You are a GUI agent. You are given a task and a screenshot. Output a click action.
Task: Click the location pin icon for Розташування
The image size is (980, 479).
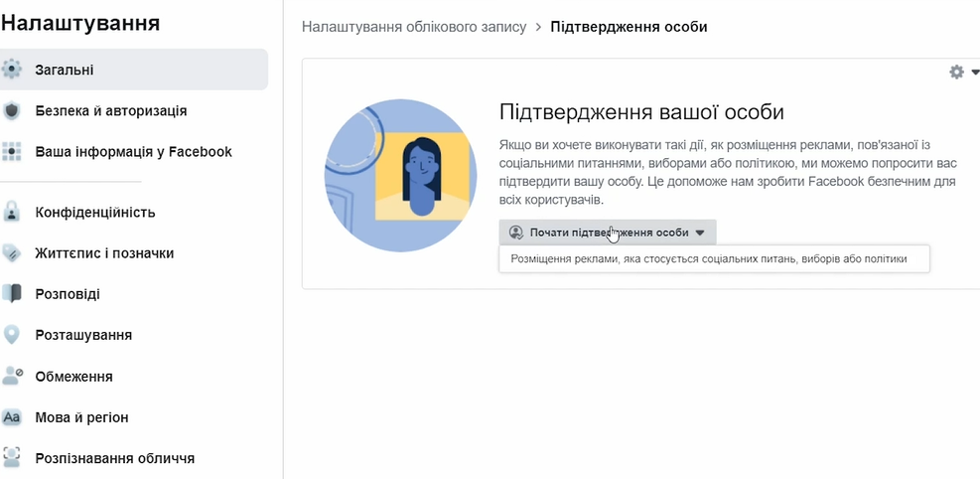click(x=11, y=335)
